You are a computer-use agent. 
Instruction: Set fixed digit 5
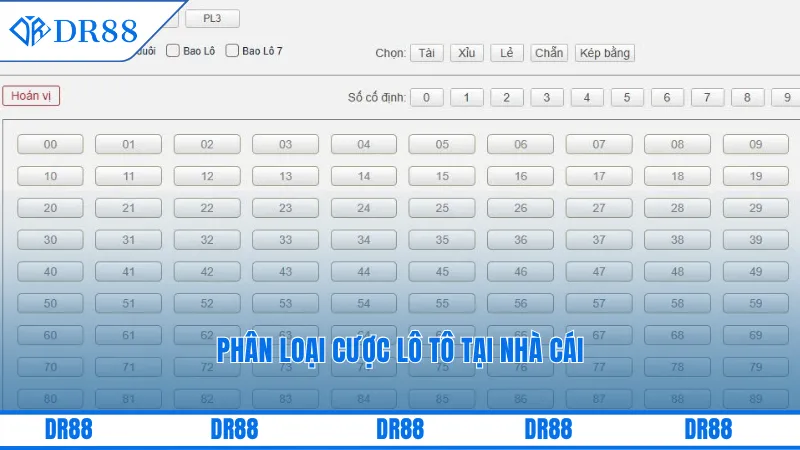(627, 97)
